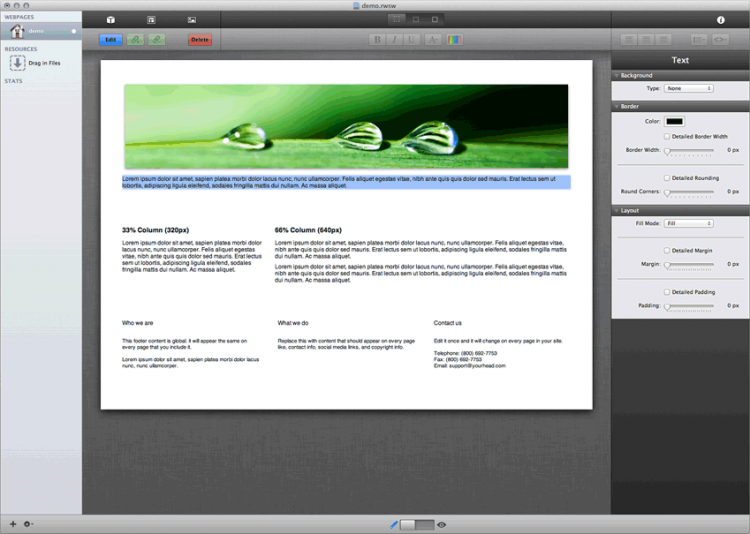The image size is (750, 534).
Task: Enable Detailed Margin checkbox
Action: point(667,250)
